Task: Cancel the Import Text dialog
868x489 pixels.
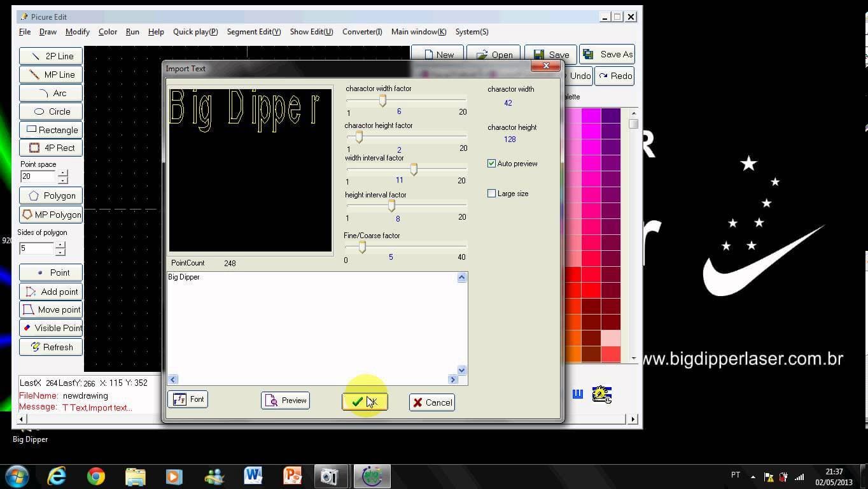Action: pos(432,402)
